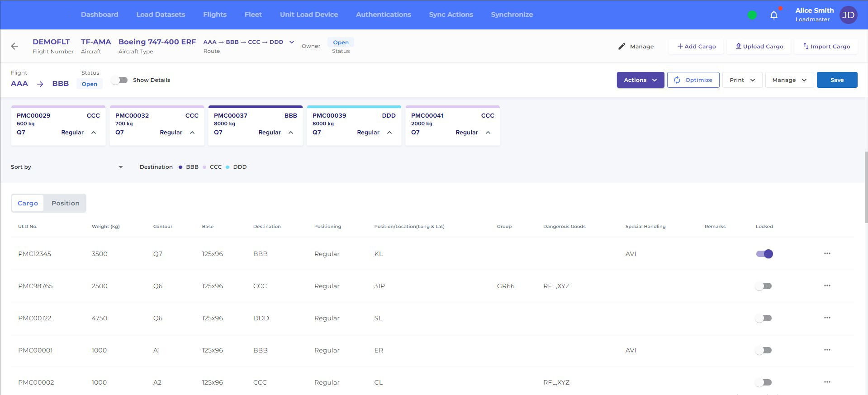Open the Synchronize menu item
The image size is (868, 395).
[x=512, y=14]
